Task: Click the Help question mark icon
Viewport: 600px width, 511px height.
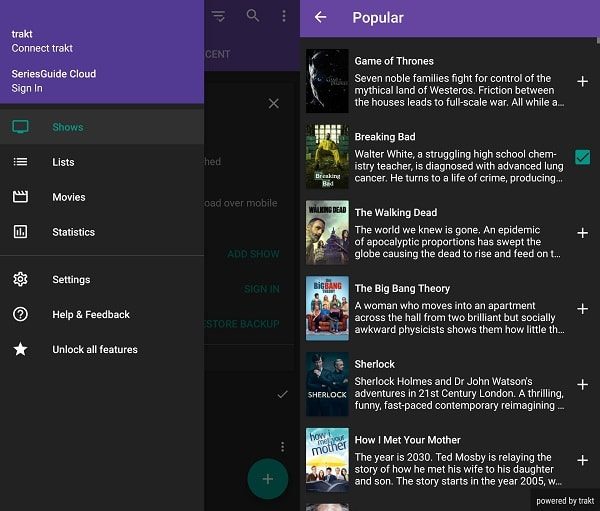Action: point(20,314)
